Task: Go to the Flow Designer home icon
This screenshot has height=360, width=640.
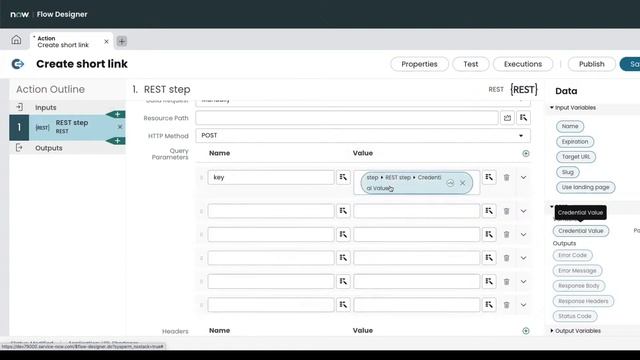Action: pos(16,40)
